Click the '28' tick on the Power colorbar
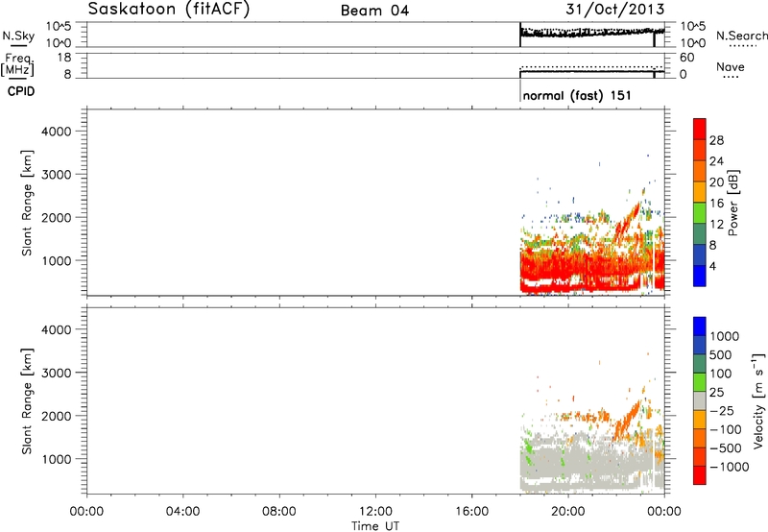This screenshot has width=768, height=532. 716,140
